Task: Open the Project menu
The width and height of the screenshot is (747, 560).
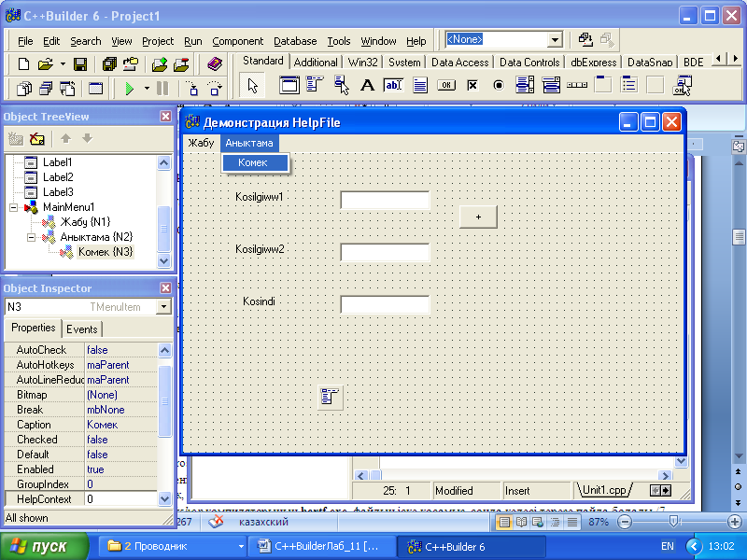Action: 158,41
